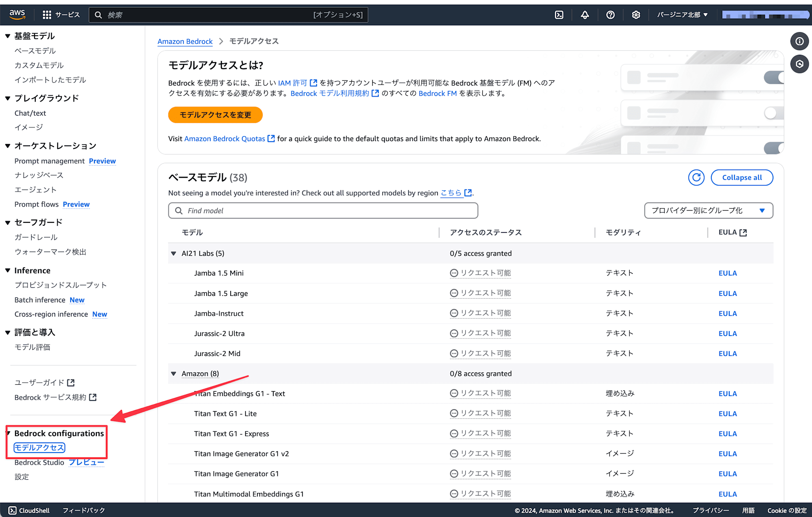
Task: Open Amazon Bedrock Quotas link
Action: tap(225, 138)
